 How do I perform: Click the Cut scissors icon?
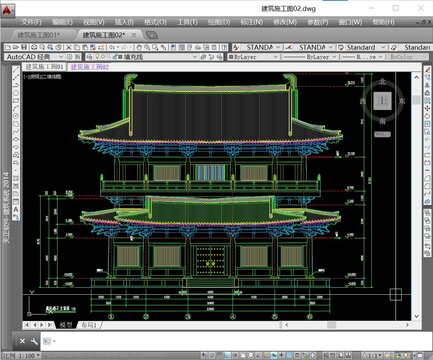[69, 47]
